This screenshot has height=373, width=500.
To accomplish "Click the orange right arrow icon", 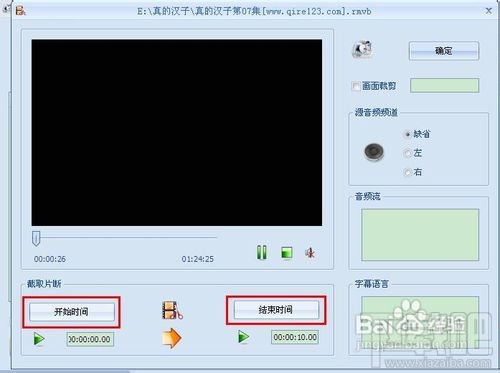I will point(172,338).
